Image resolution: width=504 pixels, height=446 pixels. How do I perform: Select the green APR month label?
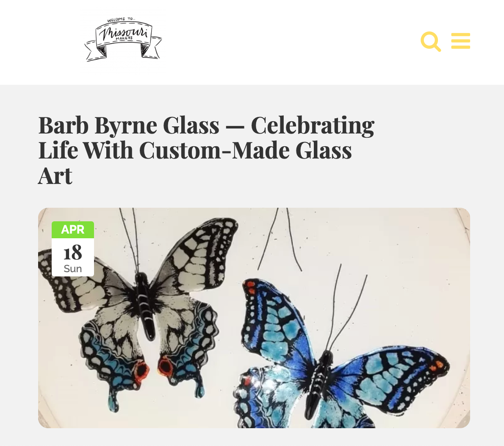(73, 230)
